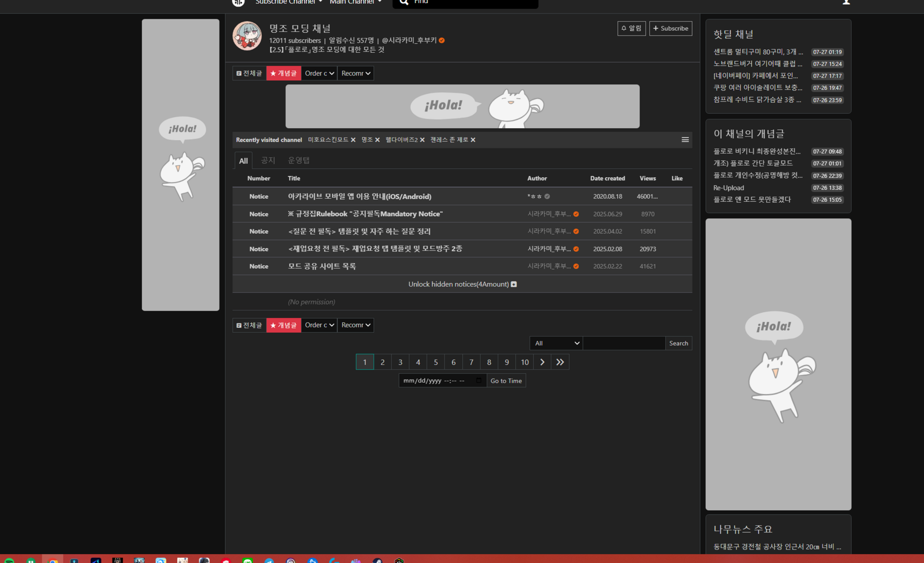Click the ¡Hola! banner above recent channels

[462, 106]
